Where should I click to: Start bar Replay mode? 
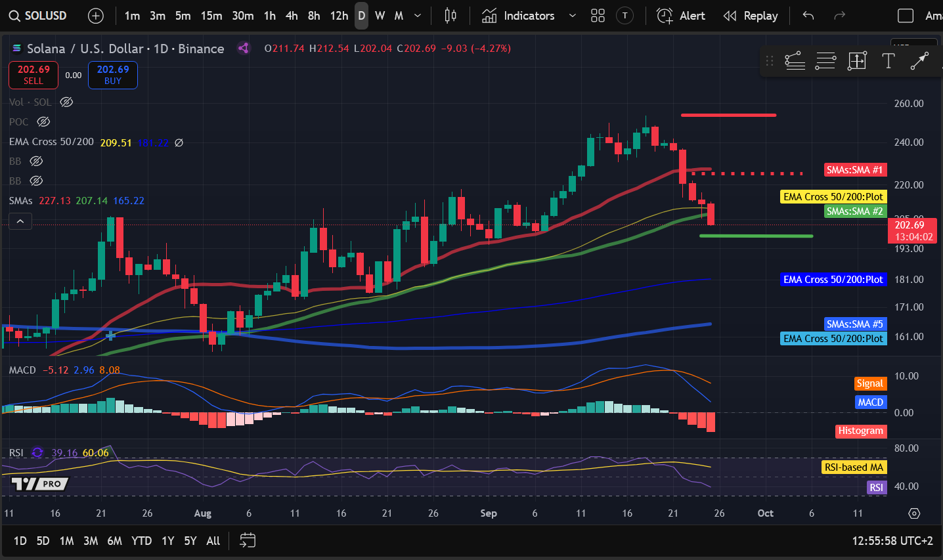pyautogui.click(x=750, y=16)
